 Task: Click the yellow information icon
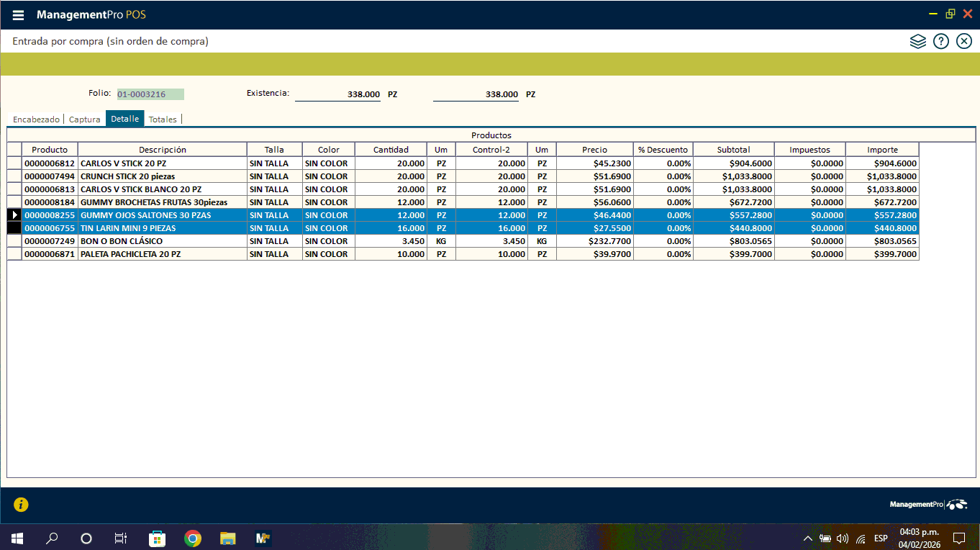21,505
